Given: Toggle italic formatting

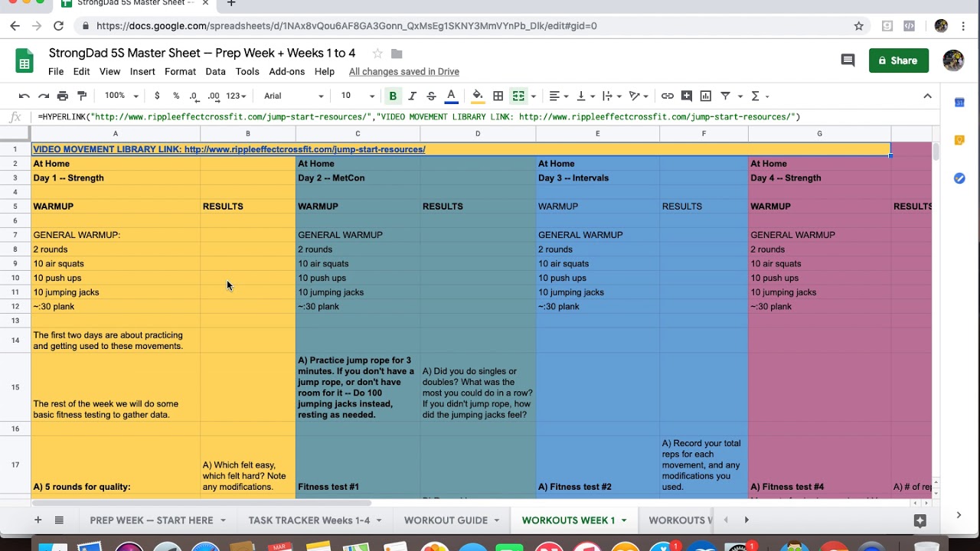Looking at the screenshot, I should [412, 96].
